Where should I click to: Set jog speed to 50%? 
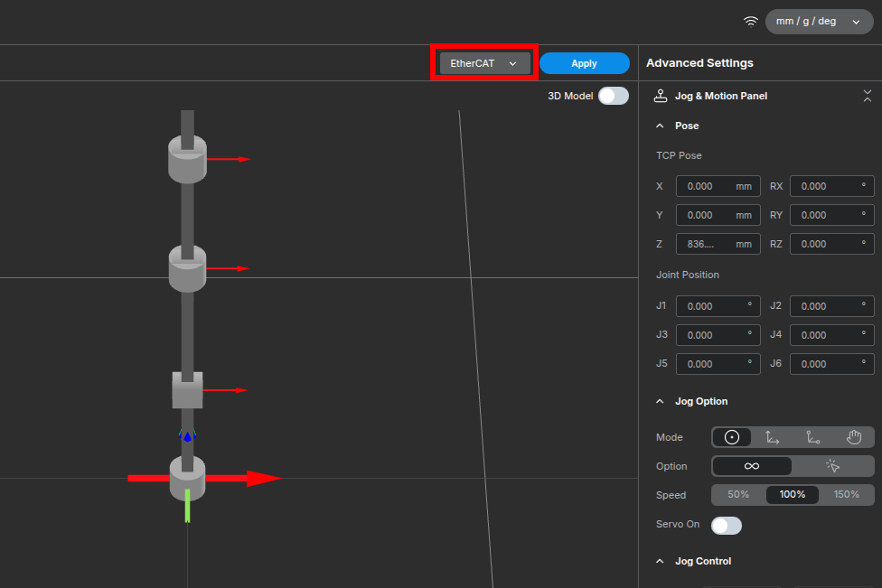click(x=738, y=495)
